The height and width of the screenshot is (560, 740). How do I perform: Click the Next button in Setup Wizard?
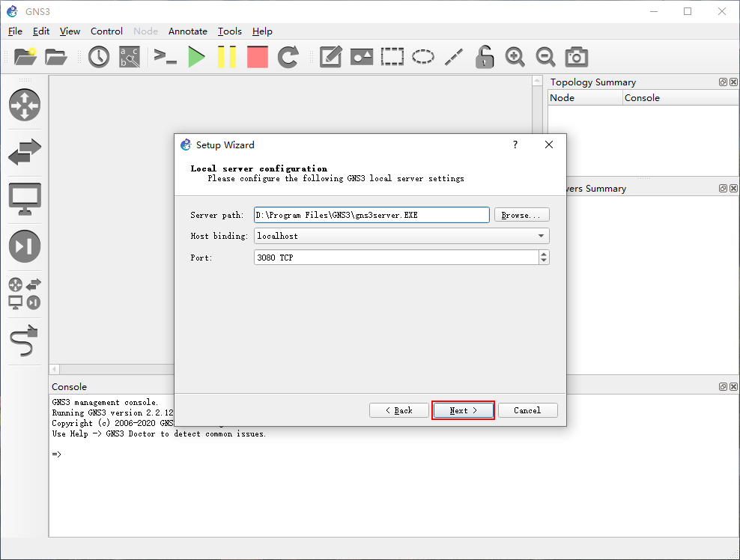(463, 410)
